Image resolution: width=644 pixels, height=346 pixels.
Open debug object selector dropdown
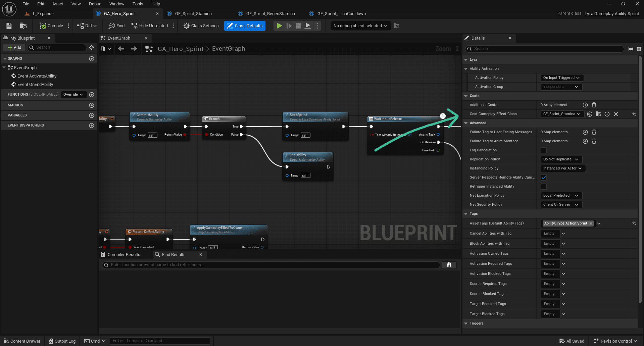360,26
